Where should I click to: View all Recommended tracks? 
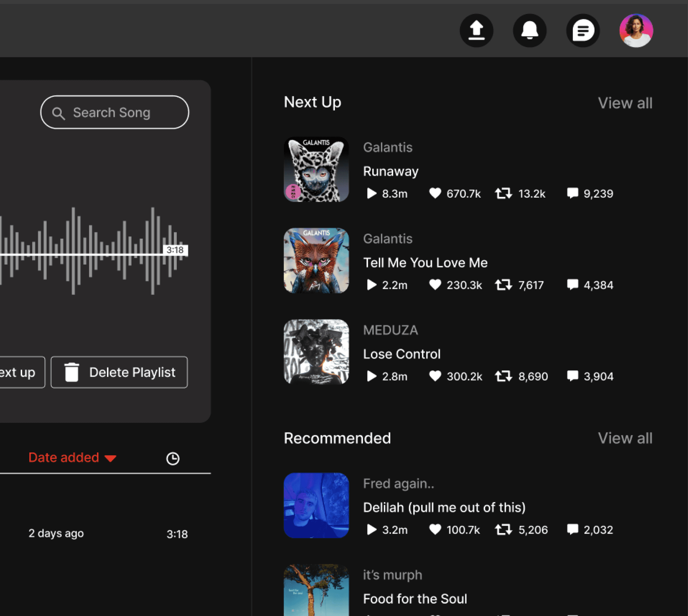pos(625,438)
